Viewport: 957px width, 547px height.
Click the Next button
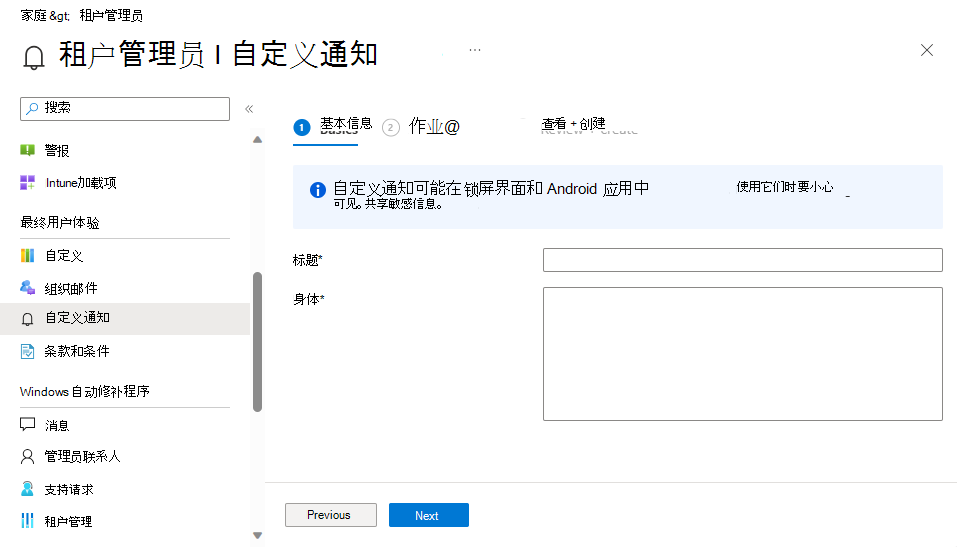[x=429, y=515]
